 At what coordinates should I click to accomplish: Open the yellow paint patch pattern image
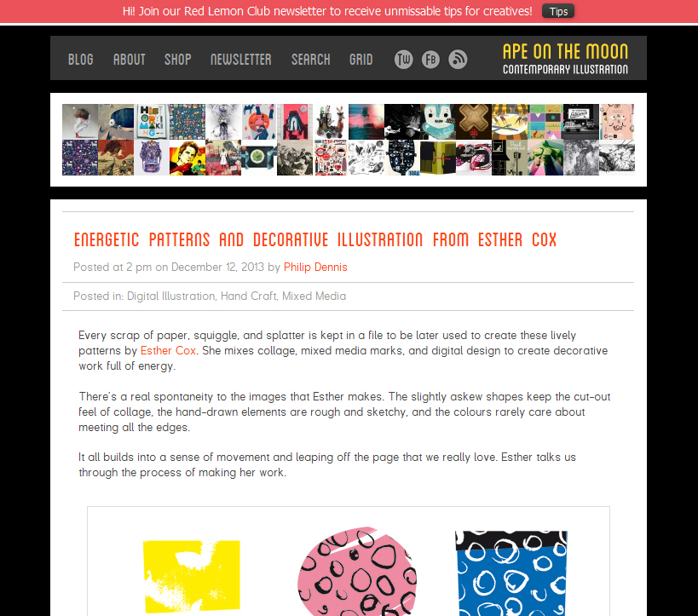[192, 576]
